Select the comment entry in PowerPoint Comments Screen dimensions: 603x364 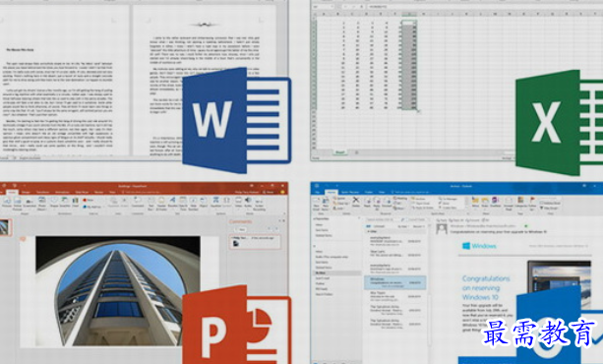255,242
